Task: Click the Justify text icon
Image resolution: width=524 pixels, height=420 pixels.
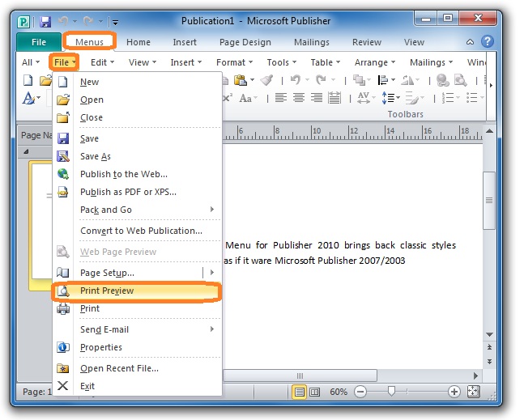Action: coord(334,98)
